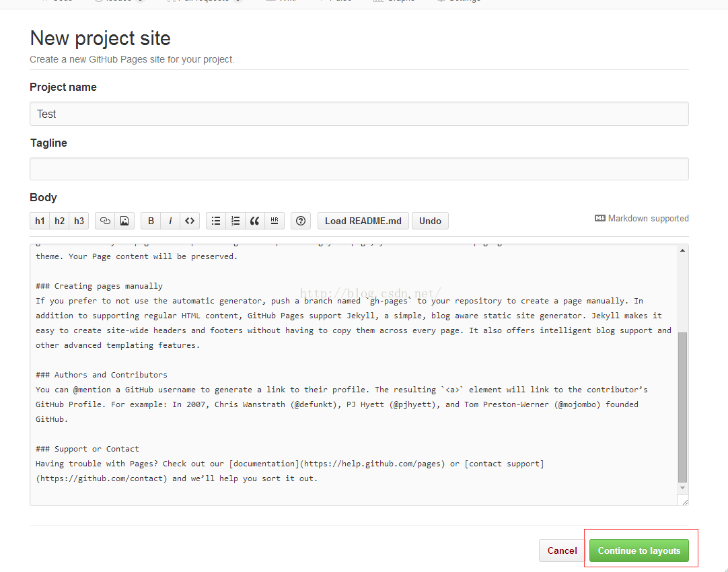Click the 'New project site' page heading

100,38
